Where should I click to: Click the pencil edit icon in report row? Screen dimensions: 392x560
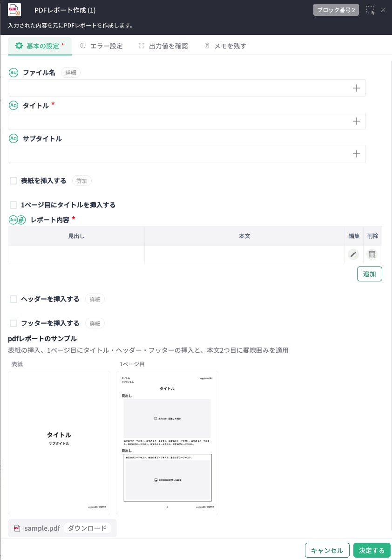click(353, 254)
